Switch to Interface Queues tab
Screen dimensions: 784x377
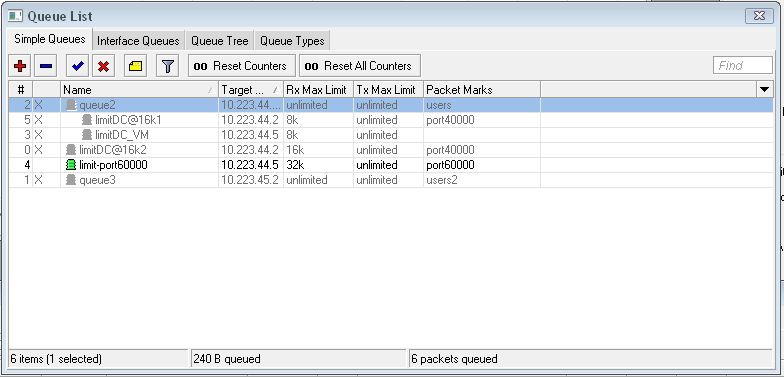[x=138, y=41]
